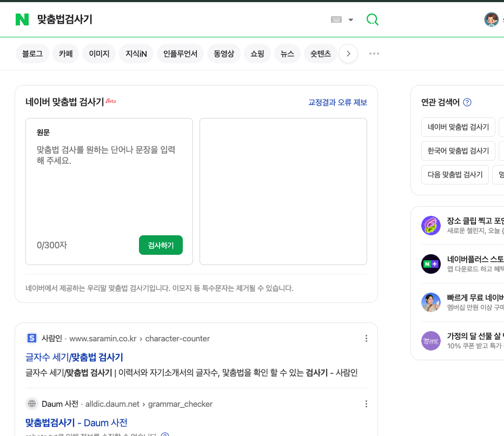The height and width of the screenshot is (436, 504).
Task: Click the 연관 검색어 help question icon
Action: point(467,102)
